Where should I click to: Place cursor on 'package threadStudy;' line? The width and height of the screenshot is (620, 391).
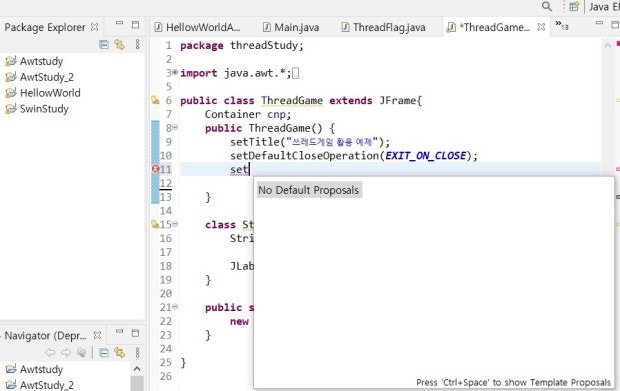pos(242,46)
